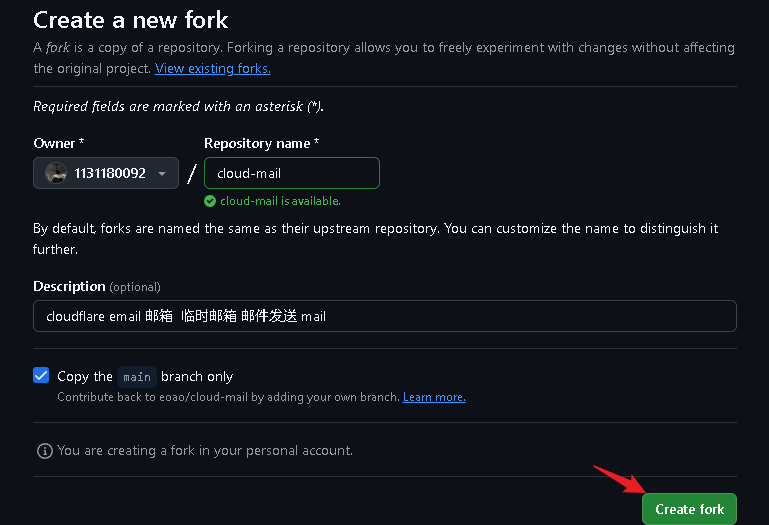The width and height of the screenshot is (769, 525).
Task: Follow the "Learn more" link
Action: click(434, 397)
